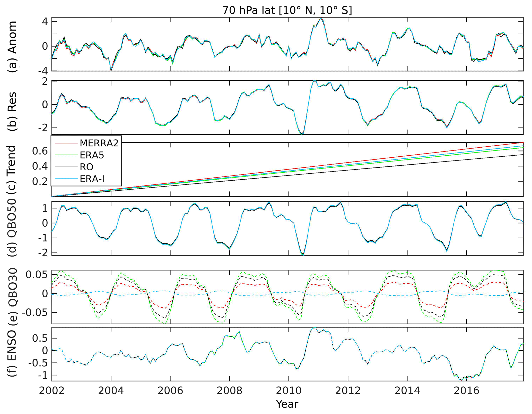The width and height of the screenshot is (532, 414).
Task: Click the RO legend label
Action: [86, 167]
